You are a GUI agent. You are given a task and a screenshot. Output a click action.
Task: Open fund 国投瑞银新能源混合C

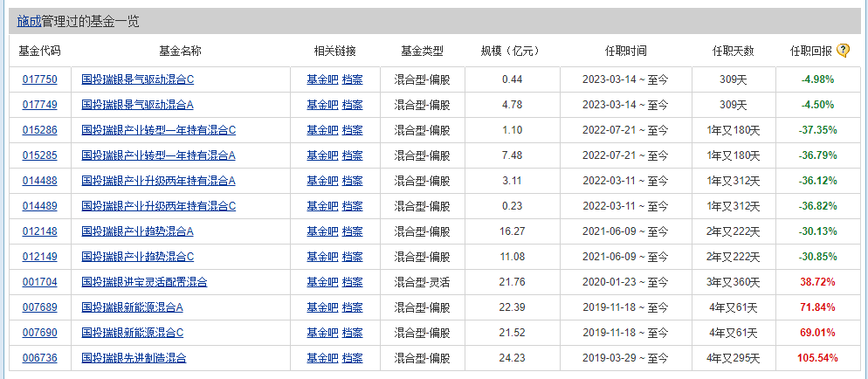point(133,333)
